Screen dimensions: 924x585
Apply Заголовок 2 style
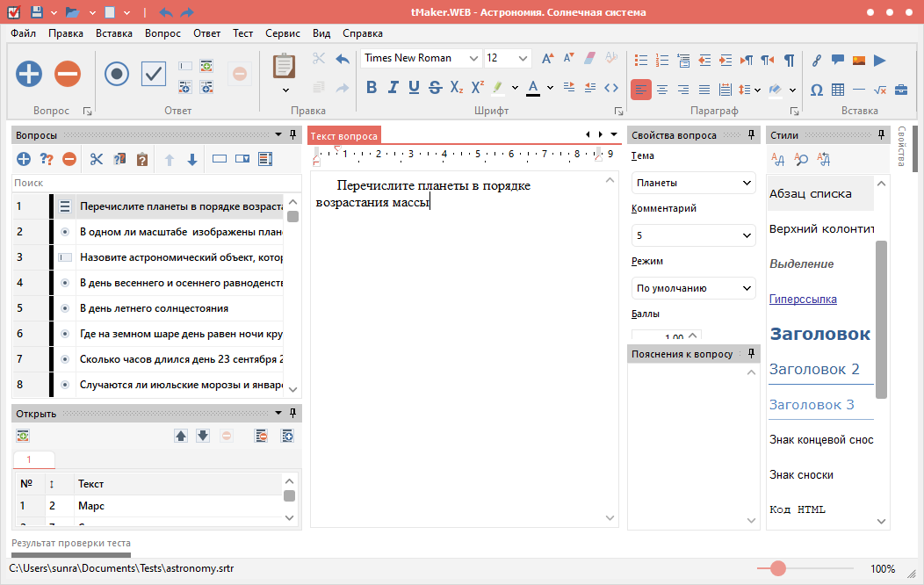coord(814,370)
